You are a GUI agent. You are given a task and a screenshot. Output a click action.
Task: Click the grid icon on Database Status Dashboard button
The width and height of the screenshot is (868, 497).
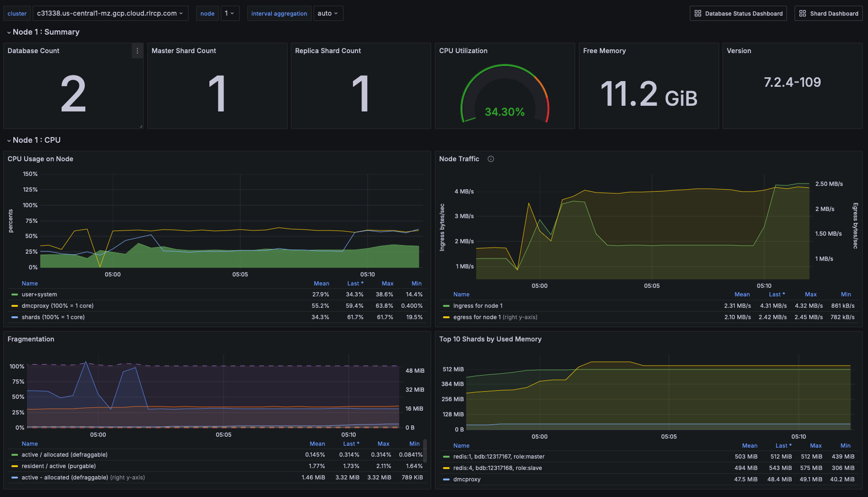tap(697, 13)
